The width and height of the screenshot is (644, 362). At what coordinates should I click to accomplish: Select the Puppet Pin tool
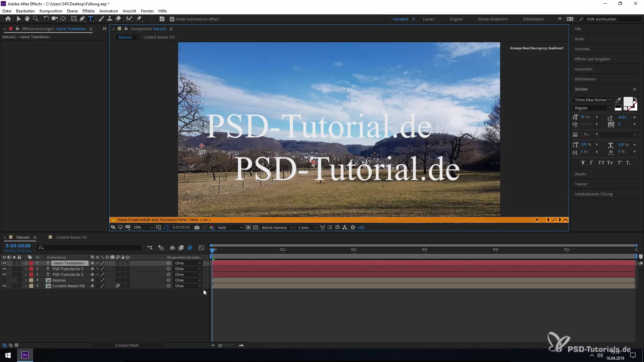[x=139, y=19]
